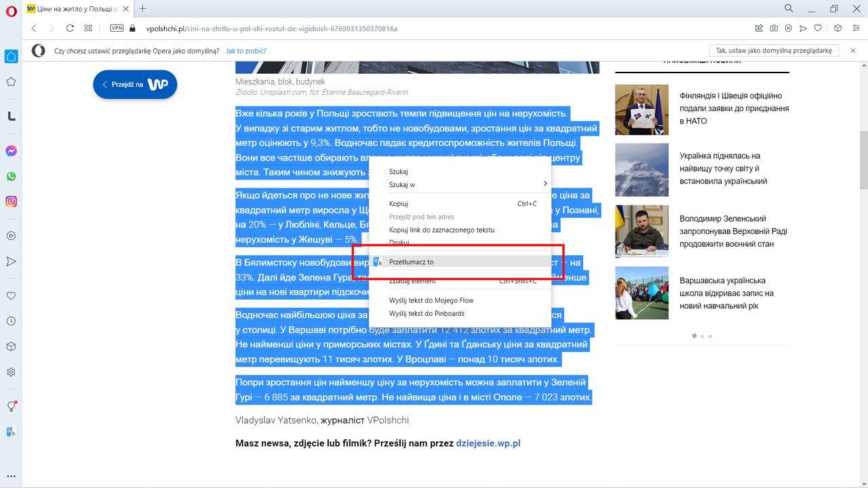Select second news carousel dot
868x488 pixels.
coord(702,336)
